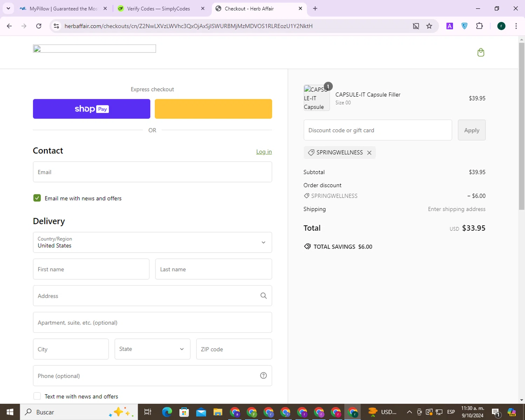Open File Explorer from taskbar
The image size is (525, 420).
[218, 412]
